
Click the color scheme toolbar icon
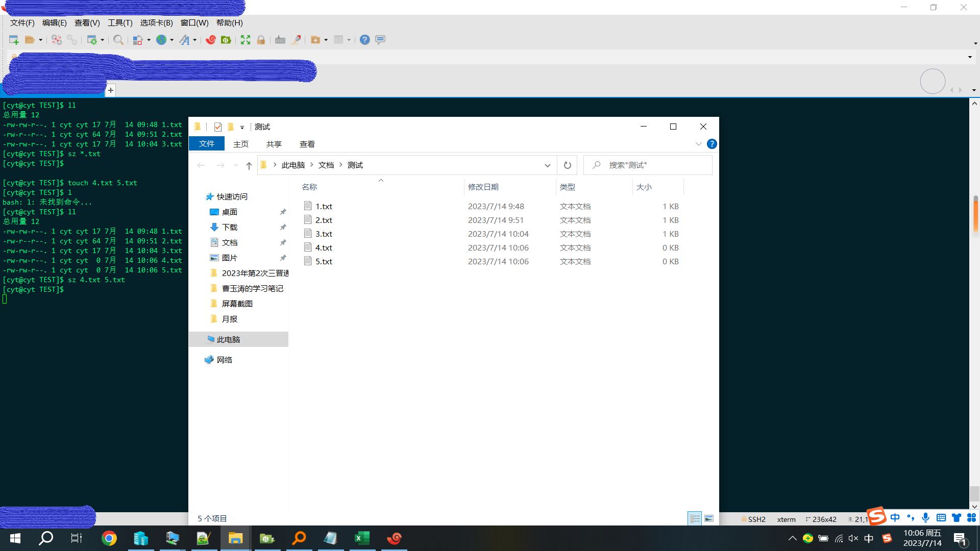[138, 40]
